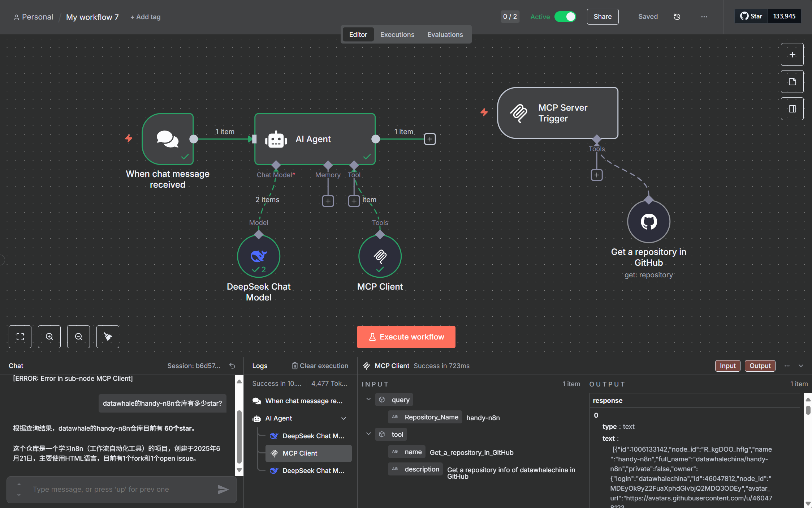Show previous chat message with up arrow
The image size is (812, 508).
[x=19, y=484]
